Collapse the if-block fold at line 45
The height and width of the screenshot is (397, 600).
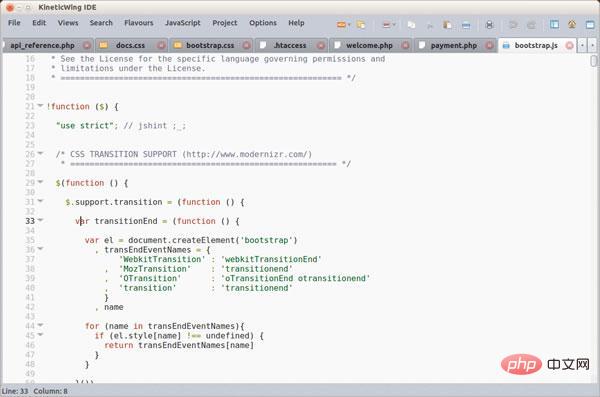(40, 335)
